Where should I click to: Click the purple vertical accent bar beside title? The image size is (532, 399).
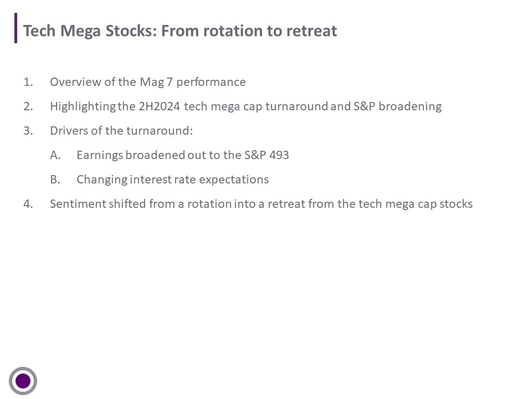coord(16,28)
